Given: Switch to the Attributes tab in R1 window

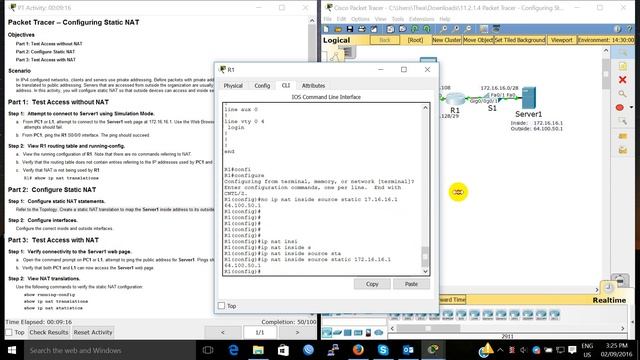Looking at the screenshot, I should point(313,86).
